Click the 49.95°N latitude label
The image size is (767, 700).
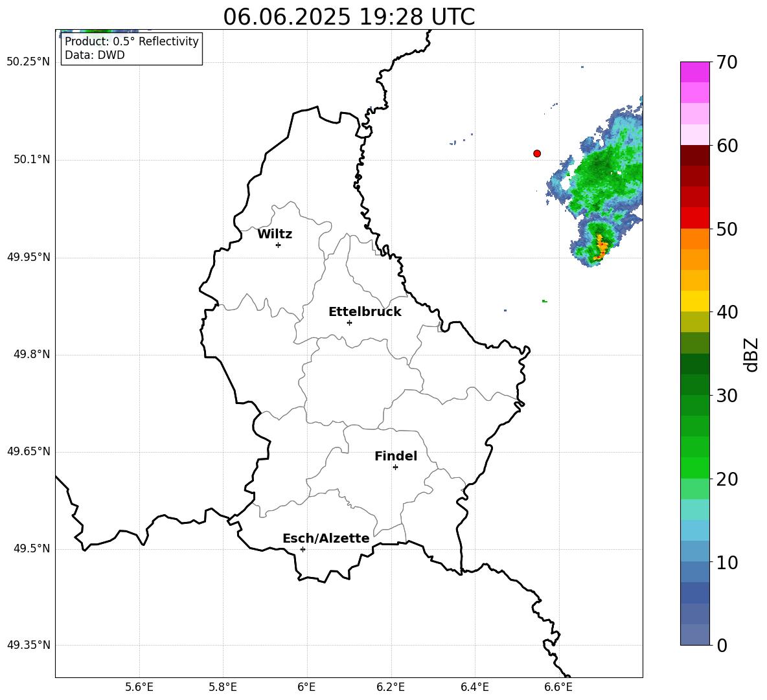[x=29, y=257]
